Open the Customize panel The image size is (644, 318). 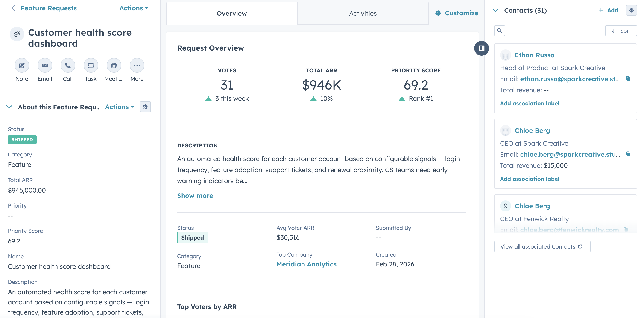[456, 13]
